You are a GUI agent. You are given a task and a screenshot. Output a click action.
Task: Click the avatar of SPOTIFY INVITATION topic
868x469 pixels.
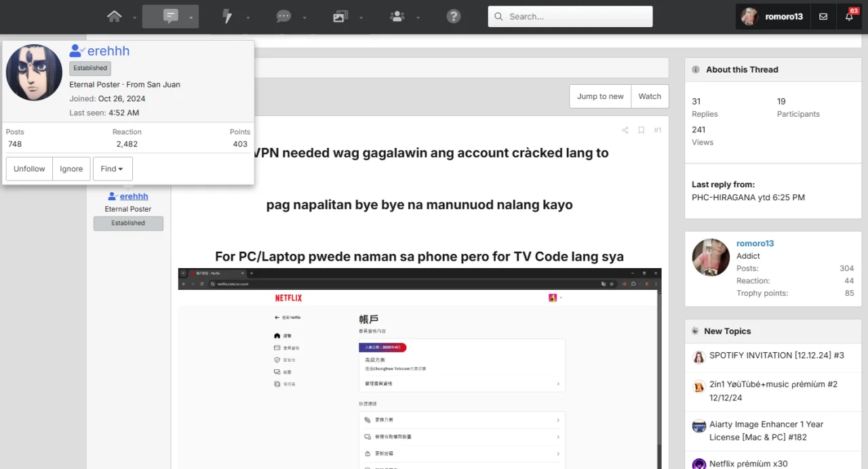click(699, 357)
